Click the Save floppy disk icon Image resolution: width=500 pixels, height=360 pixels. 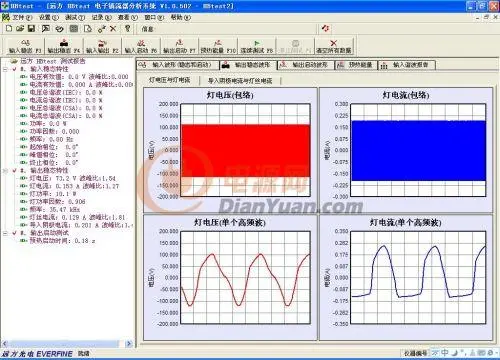tap(31, 29)
